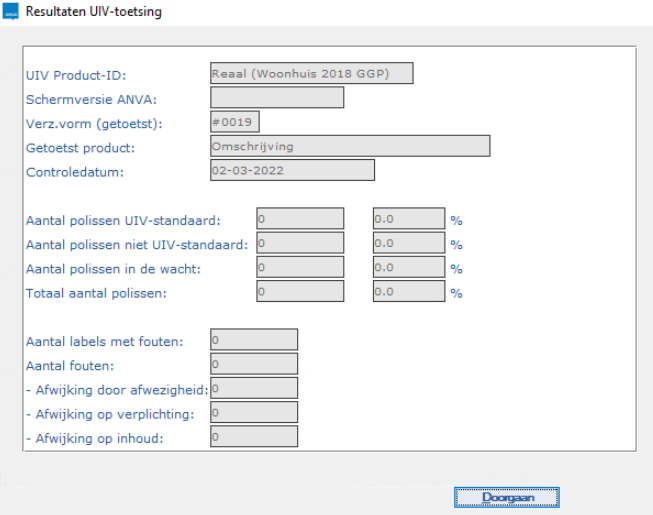Click the 'Aantal fouten:' label
Image resolution: width=653 pixels, height=515 pixels.
coord(70,366)
